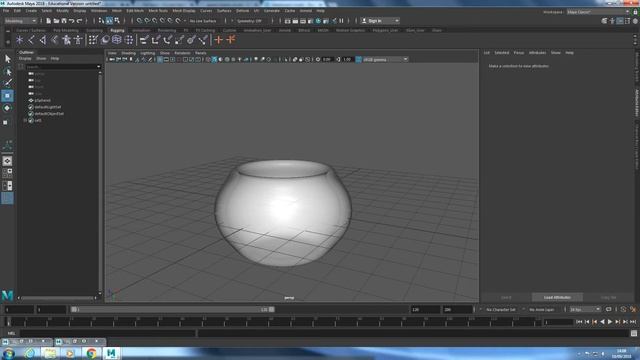This screenshot has width=640, height=360.
Task: Toggle Attribute Editor panel icon in status line
Action: 620,21
